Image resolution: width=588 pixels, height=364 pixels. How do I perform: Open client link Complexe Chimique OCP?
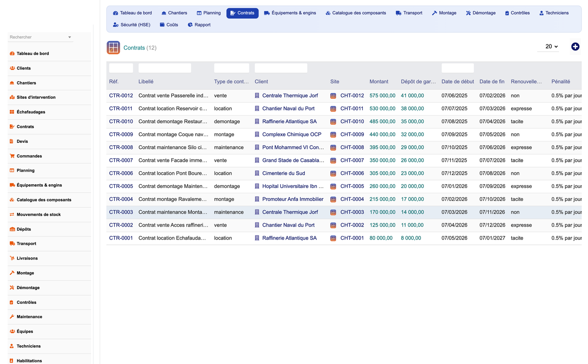(292, 135)
